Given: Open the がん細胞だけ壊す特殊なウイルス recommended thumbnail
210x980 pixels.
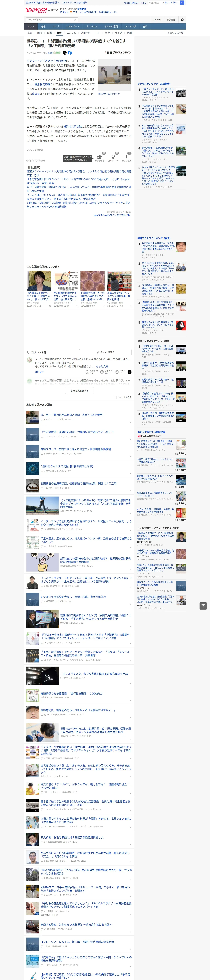Looking at the screenshot, I should (x=66, y=280).
